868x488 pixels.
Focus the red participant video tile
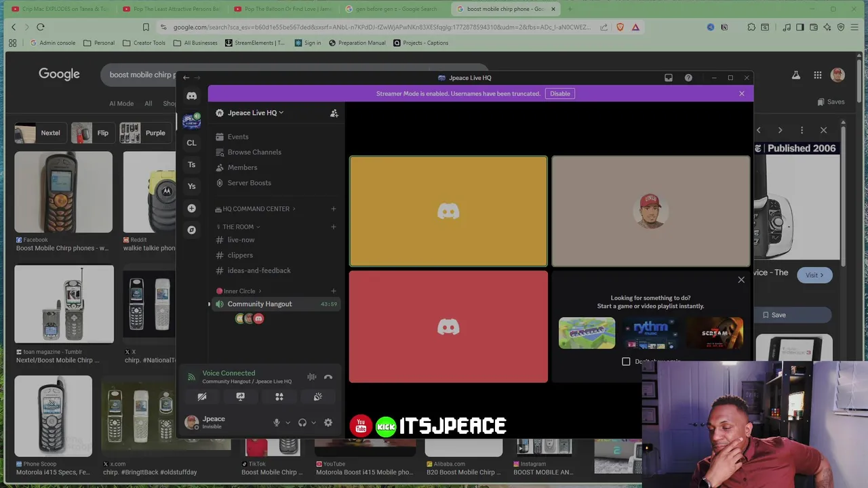[x=448, y=327]
